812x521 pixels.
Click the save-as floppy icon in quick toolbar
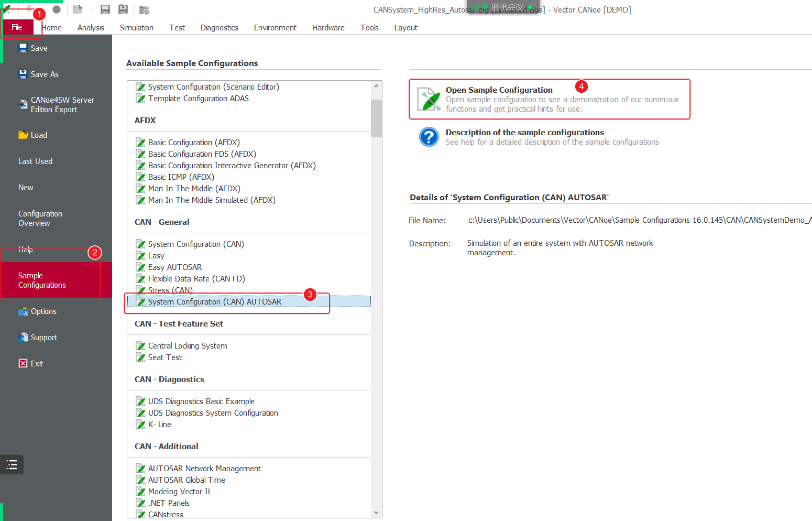(123, 9)
